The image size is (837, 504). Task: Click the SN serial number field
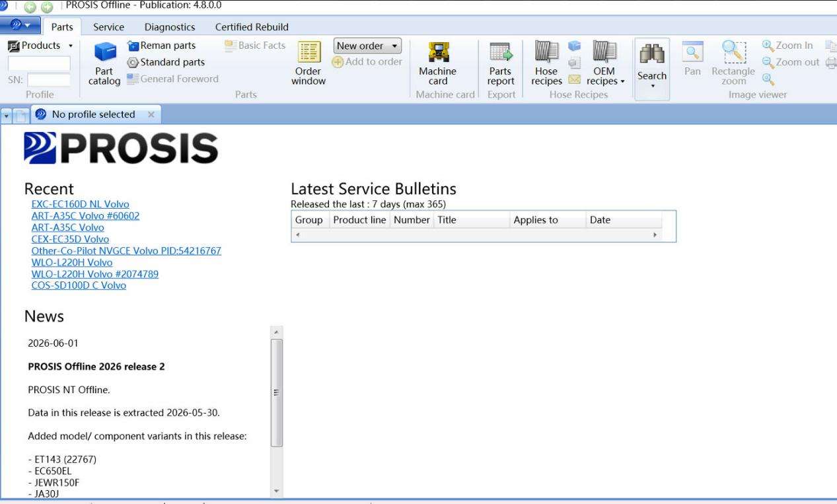pyautogui.click(x=49, y=80)
